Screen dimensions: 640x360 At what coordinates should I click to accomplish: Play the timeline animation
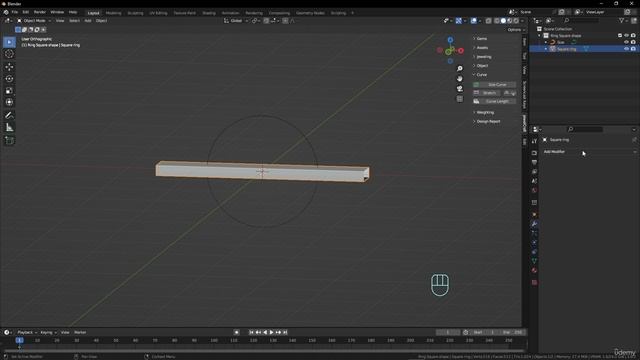tap(272, 332)
